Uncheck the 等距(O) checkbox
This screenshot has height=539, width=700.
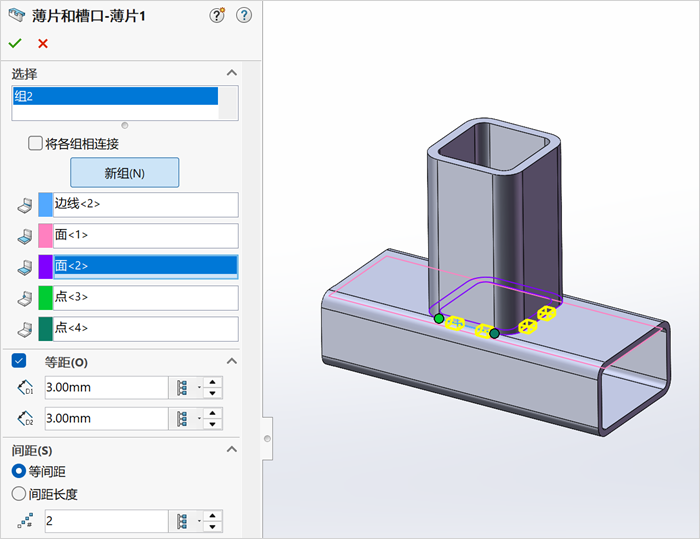click(19, 361)
